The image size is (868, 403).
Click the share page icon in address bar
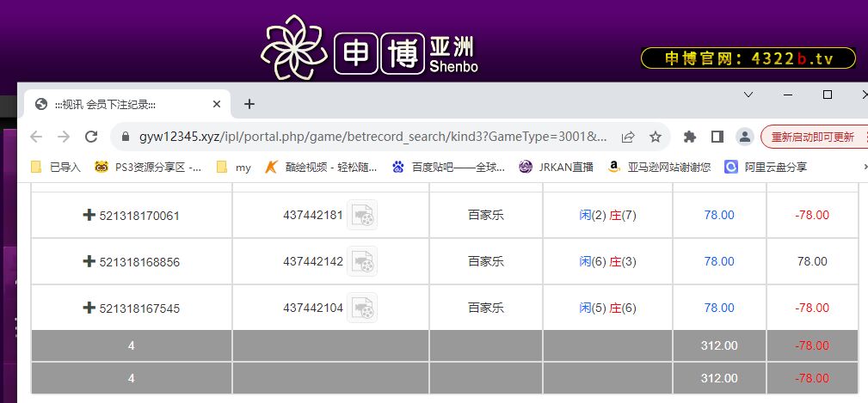(x=628, y=137)
